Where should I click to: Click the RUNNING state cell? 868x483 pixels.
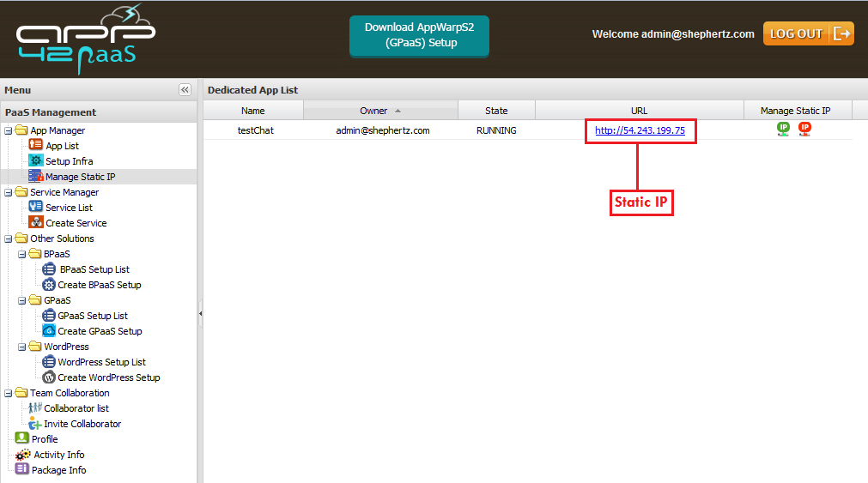tap(496, 130)
